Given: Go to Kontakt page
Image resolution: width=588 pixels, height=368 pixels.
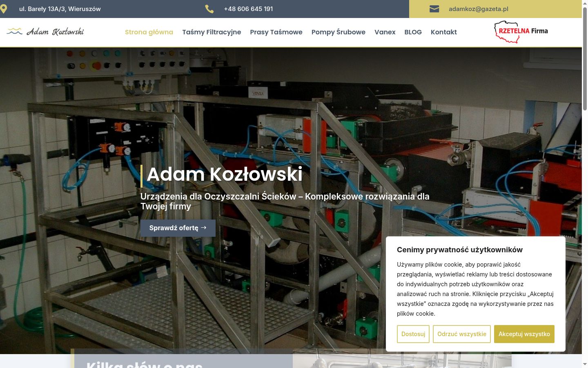Looking at the screenshot, I should (x=444, y=32).
